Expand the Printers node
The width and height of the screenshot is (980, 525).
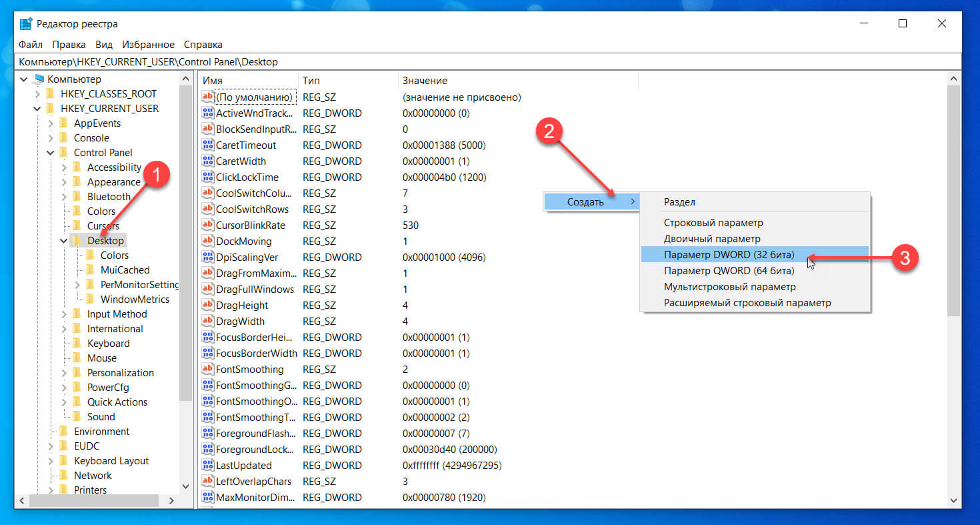(x=51, y=490)
